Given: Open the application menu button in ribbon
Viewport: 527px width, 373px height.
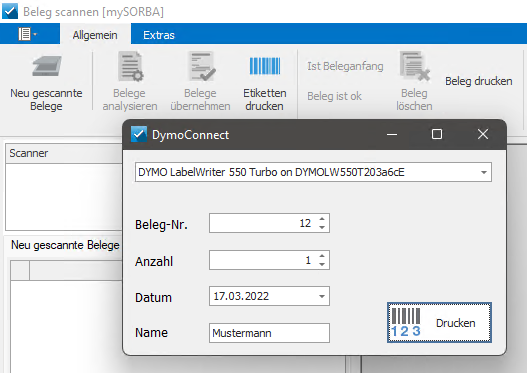Looking at the screenshot, I should pos(28,34).
